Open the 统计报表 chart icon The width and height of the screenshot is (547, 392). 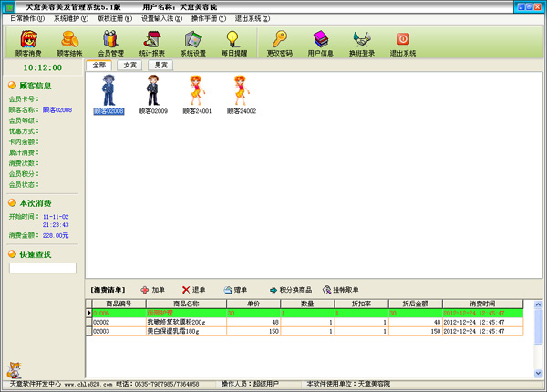[151, 43]
